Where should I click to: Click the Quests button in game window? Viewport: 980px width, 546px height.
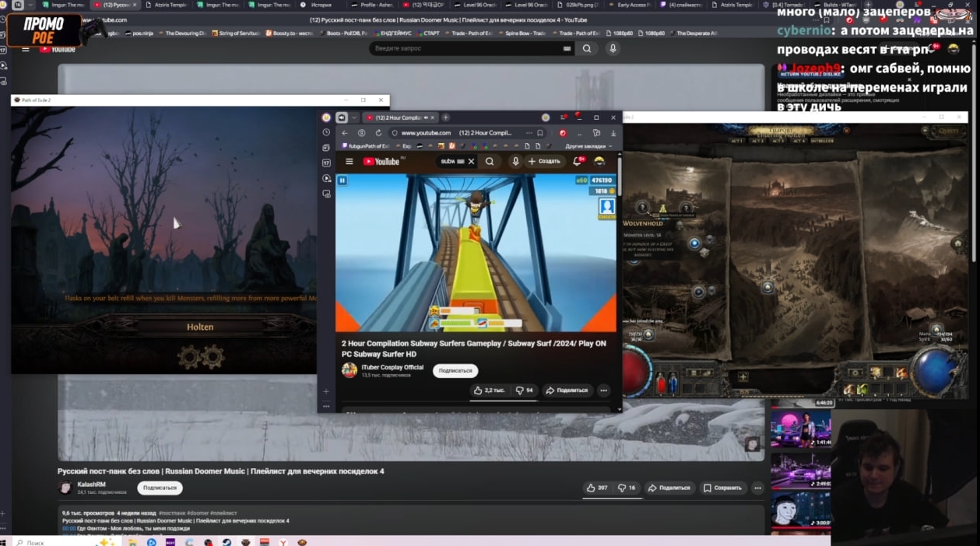point(949,131)
